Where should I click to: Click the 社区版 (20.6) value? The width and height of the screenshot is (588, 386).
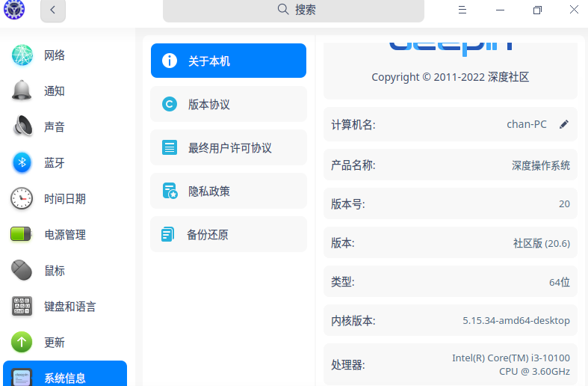pos(542,243)
